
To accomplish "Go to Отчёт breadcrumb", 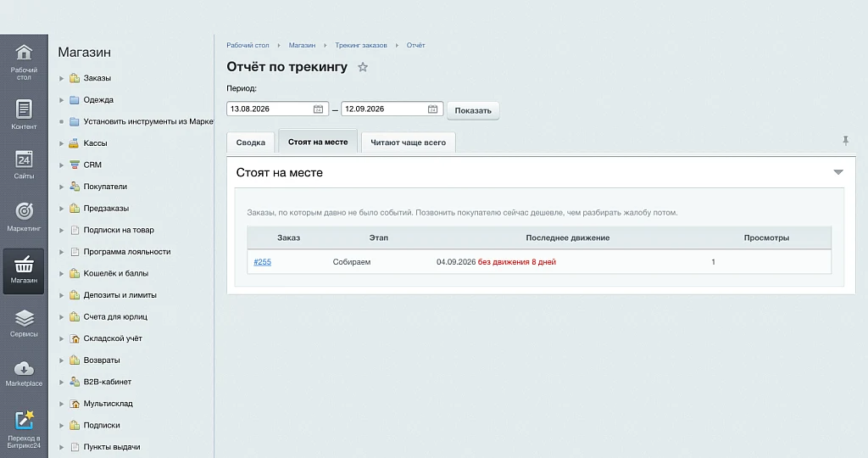I will pos(415,46).
